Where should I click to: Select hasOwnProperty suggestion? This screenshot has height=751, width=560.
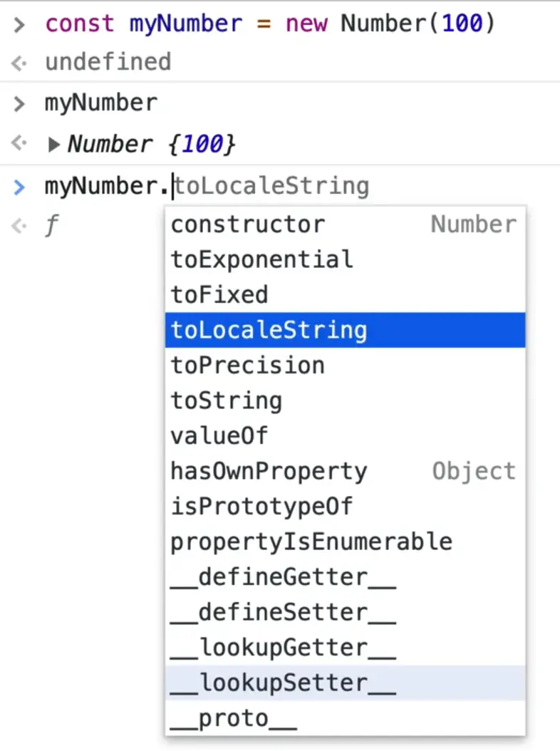[269, 472]
